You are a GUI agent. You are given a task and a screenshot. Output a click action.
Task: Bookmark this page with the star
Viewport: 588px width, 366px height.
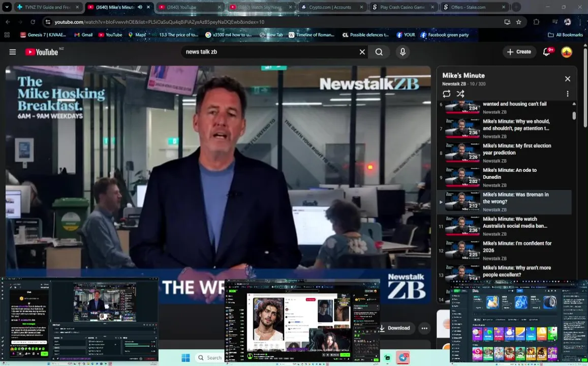518,22
